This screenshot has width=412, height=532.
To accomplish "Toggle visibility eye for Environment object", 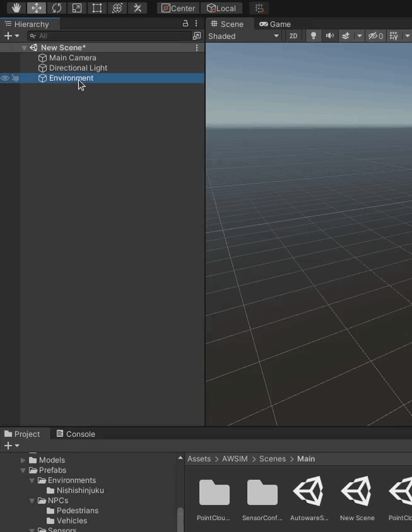I will click(x=5, y=78).
